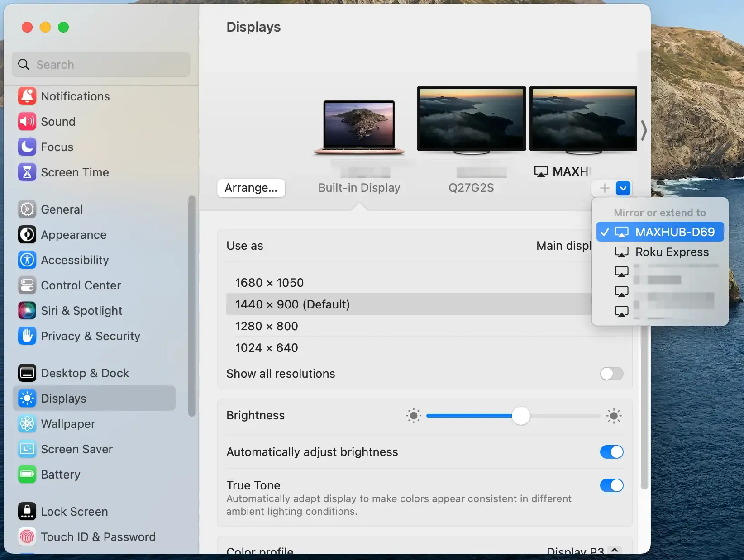
Task: Click Q27G2S display label
Action: tap(471, 188)
